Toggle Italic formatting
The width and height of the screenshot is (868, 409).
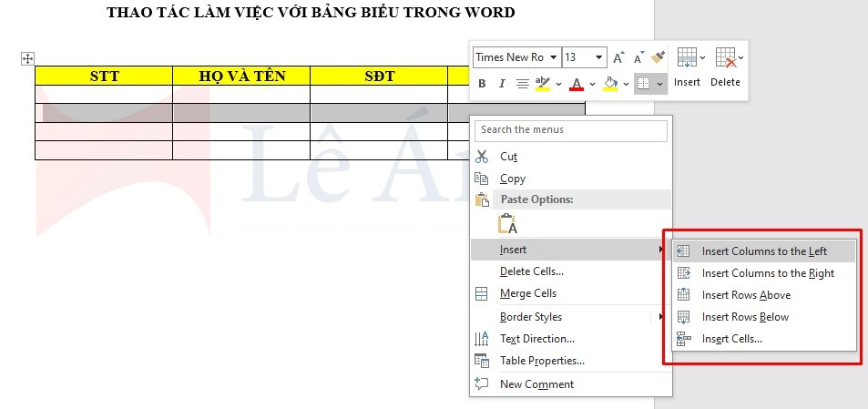point(501,84)
